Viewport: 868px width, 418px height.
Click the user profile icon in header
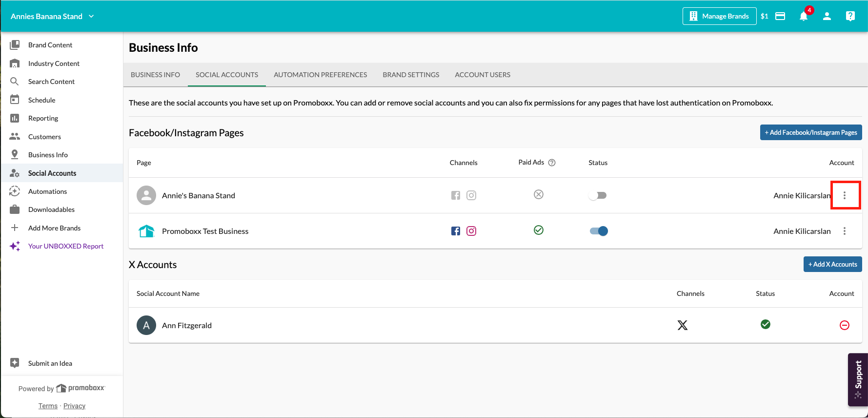[x=827, y=16]
